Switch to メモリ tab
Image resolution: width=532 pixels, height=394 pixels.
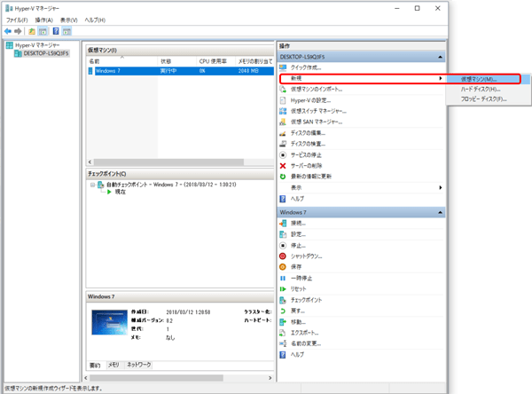tap(113, 365)
